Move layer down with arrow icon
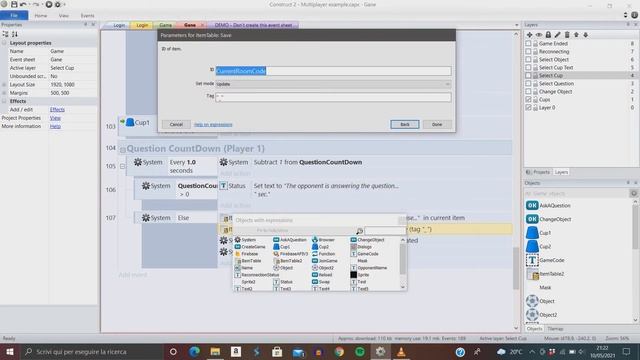The width and height of the screenshot is (640, 360). 586,35
